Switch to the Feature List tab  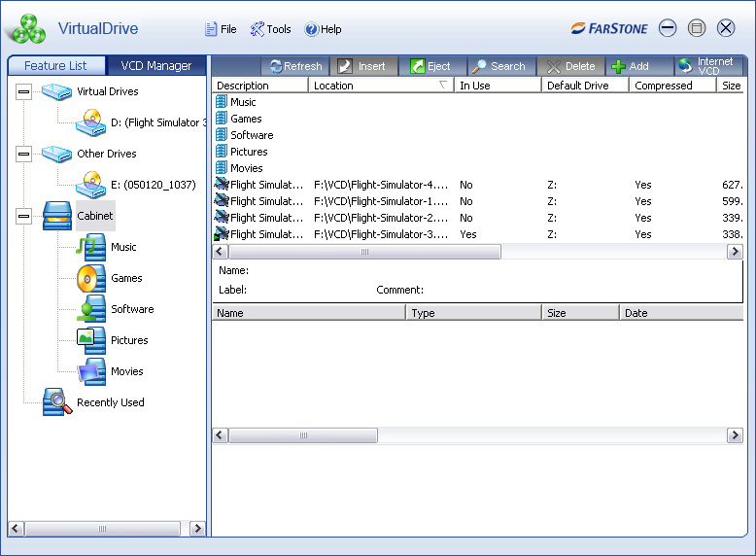(56, 65)
